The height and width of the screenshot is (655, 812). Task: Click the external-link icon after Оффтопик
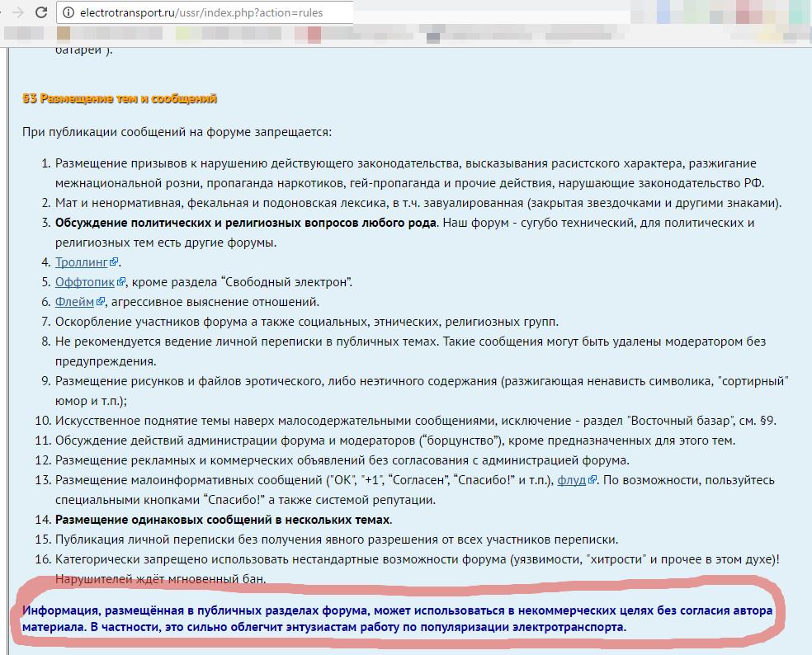121,282
